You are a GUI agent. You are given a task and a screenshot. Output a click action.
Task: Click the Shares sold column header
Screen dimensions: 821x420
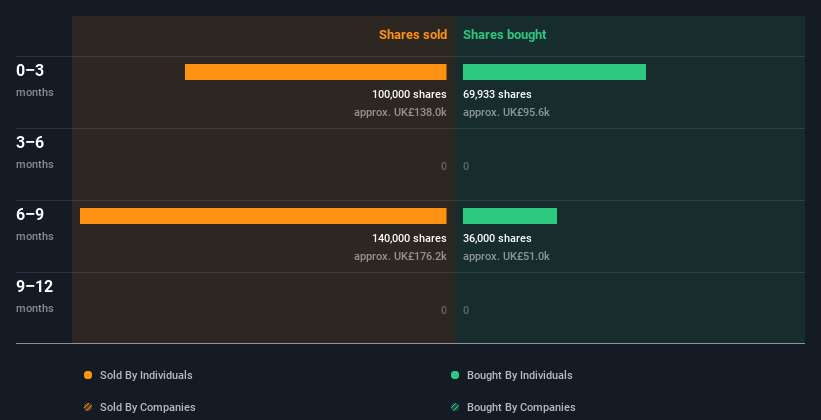click(x=413, y=35)
